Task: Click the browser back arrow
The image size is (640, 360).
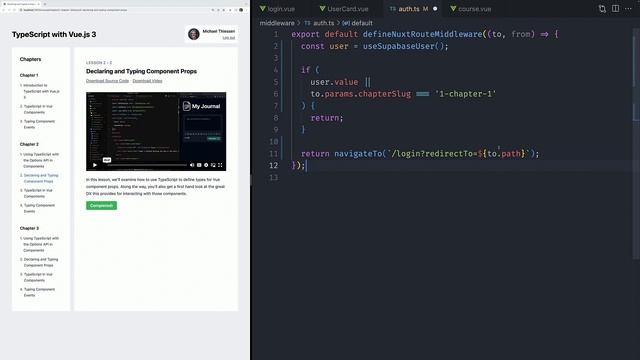Action: [4, 10]
